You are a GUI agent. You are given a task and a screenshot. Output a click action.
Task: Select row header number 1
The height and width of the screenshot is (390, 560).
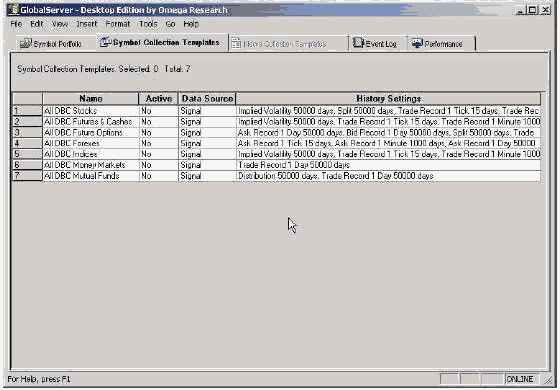(x=27, y=111)
